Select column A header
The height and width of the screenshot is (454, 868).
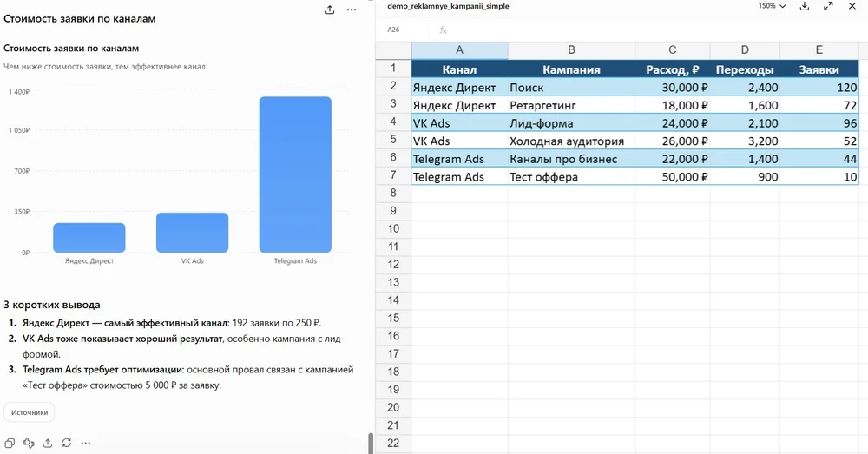[459, 50]
